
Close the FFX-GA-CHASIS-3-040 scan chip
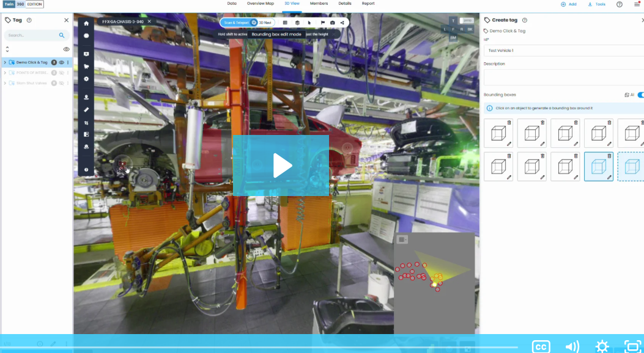(x=149, y=21)
